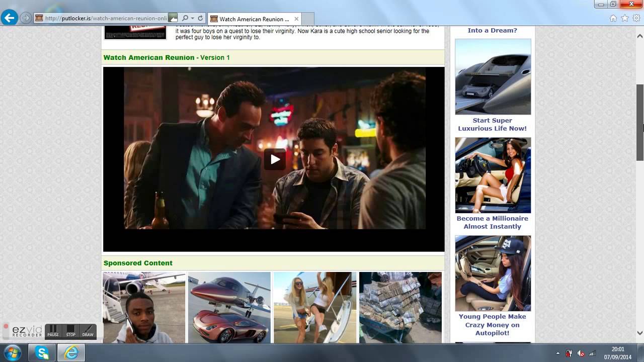Viewport: 644px width, 362px height.
Task: Click the movie poster thumbnail at top
Action: point(135,33)
